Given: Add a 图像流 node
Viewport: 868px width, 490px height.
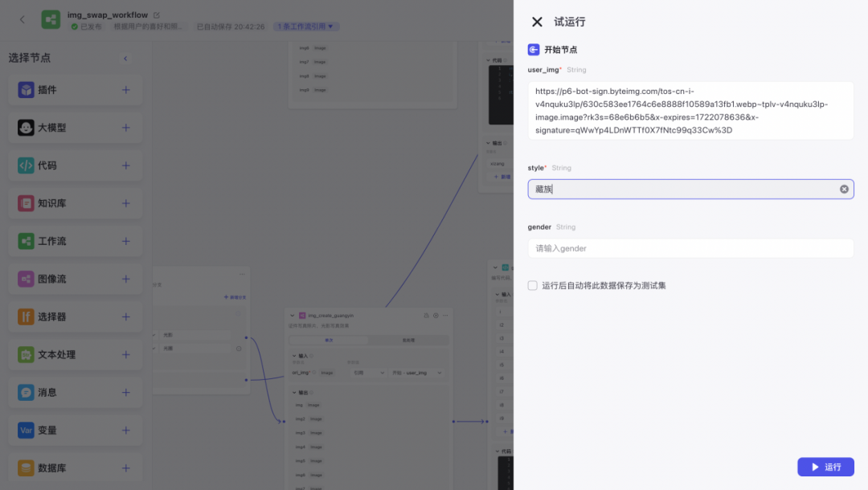Looking at the screenshot, I should 125,280.
